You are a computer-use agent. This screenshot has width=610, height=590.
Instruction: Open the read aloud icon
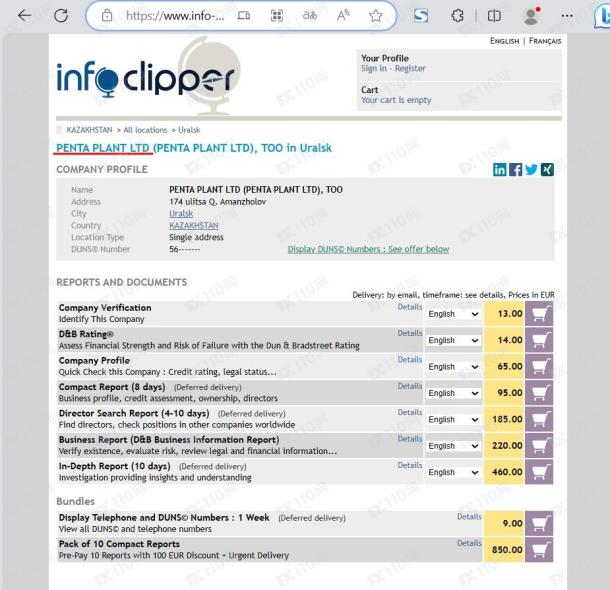pyautogui.click(x=343, y=16)
